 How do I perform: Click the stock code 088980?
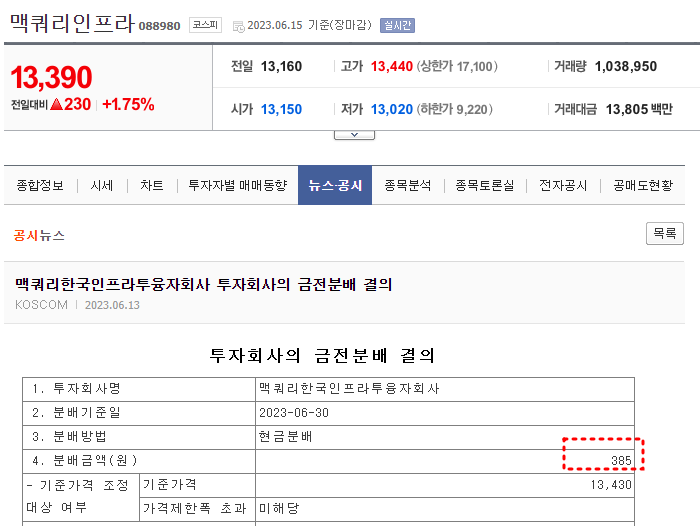(159, 26)
